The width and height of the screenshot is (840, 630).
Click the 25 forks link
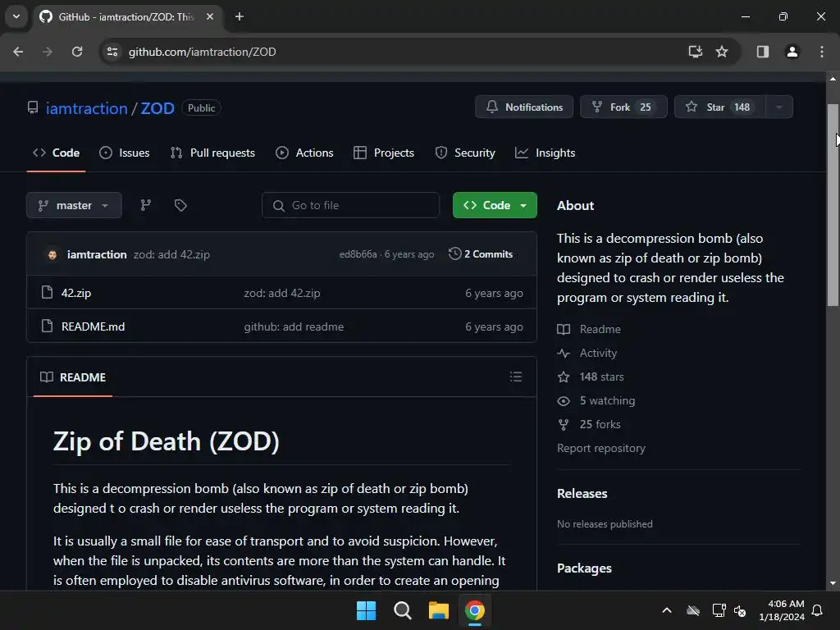click(x=589, y=424)
